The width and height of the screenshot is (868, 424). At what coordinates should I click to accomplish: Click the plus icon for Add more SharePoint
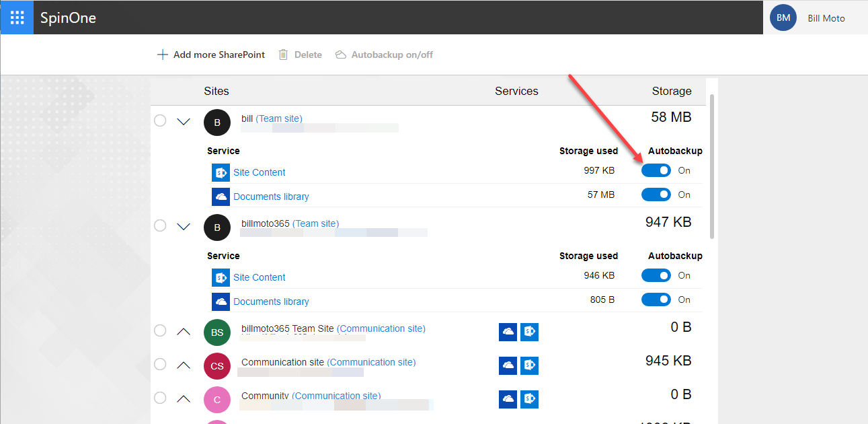point(162,55)
